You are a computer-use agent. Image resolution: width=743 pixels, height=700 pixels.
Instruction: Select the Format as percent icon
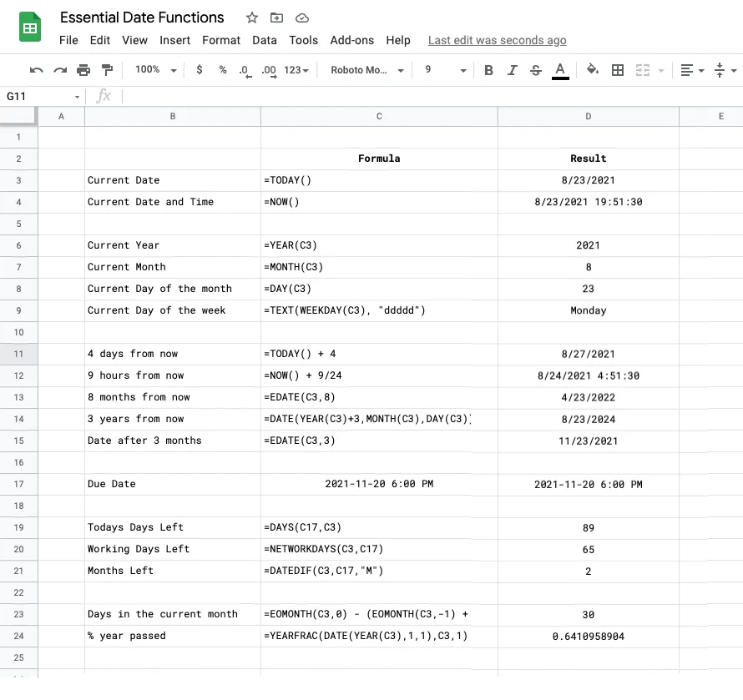(x=222, y=70)
